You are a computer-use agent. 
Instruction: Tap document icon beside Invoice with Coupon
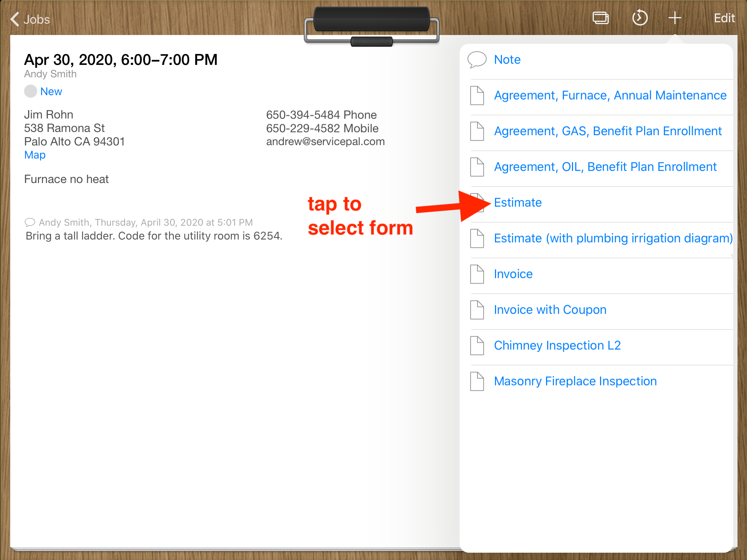tap(477, 310)
